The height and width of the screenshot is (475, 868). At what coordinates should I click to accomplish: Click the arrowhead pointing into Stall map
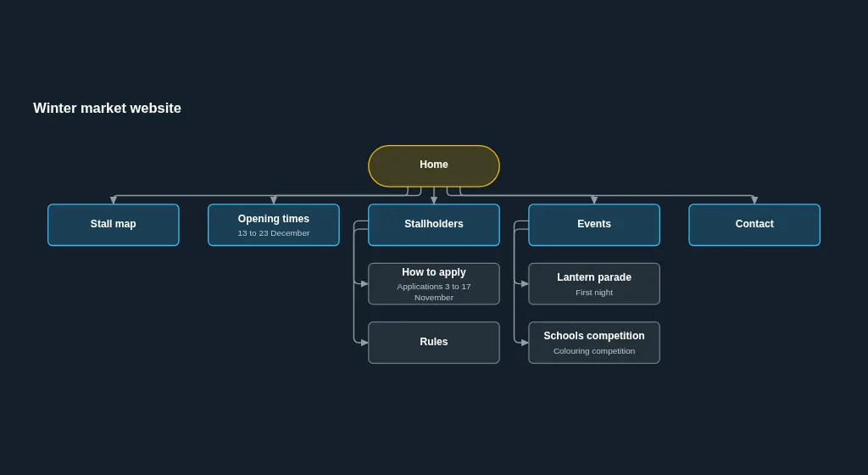pos(114,200)
